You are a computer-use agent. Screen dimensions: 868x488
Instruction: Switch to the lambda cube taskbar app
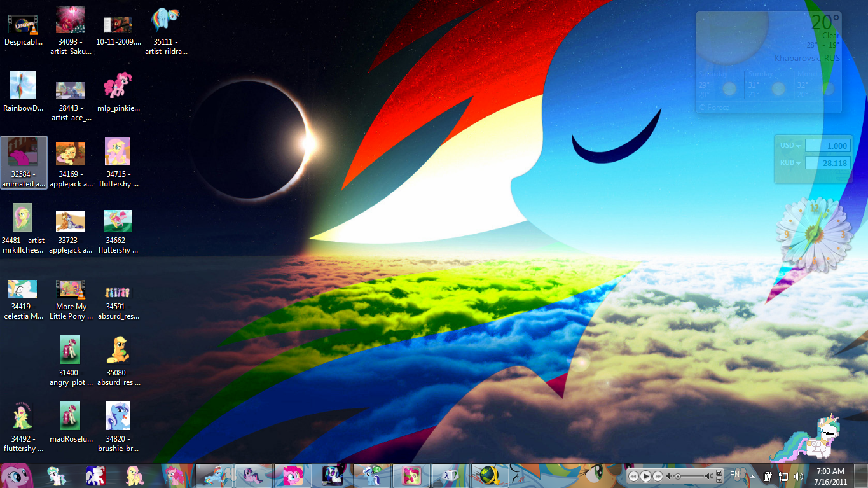click(x=451, y=475)
